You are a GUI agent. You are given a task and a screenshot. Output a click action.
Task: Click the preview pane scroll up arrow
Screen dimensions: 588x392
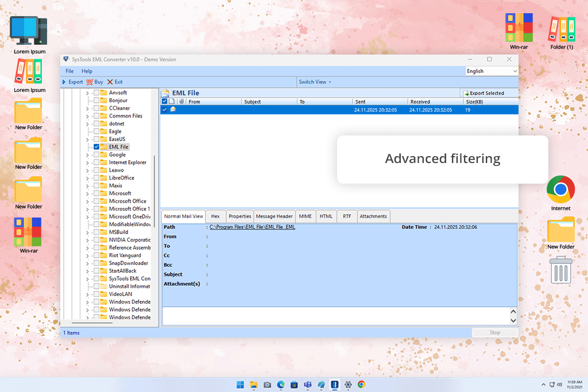pyautogui.click(x=513, y=312)
